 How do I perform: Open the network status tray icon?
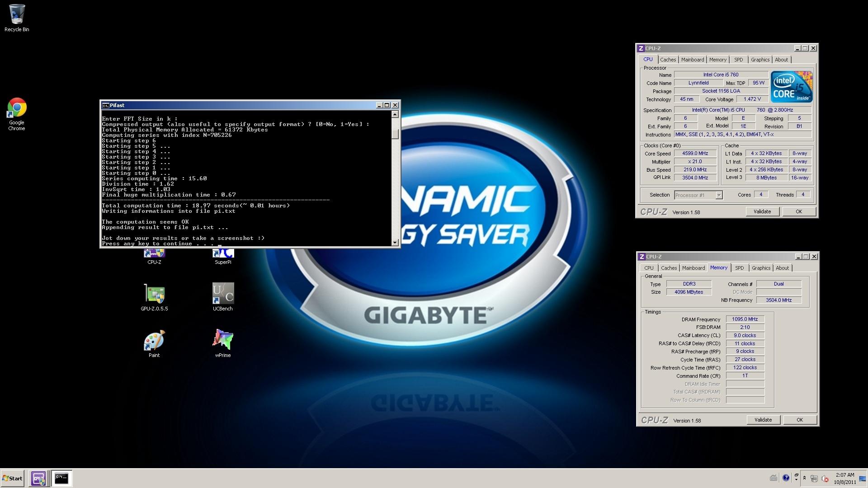click(x=814, y=479)
